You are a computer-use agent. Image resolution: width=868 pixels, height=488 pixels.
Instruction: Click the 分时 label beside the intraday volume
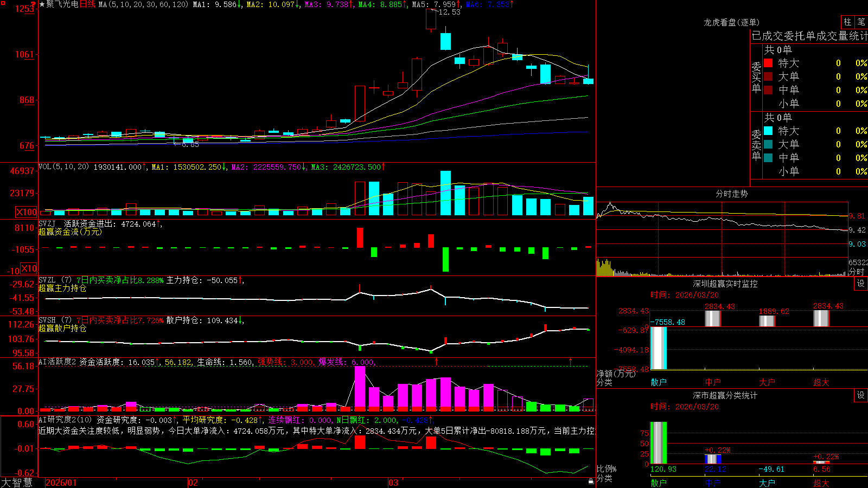click(857, 272)
